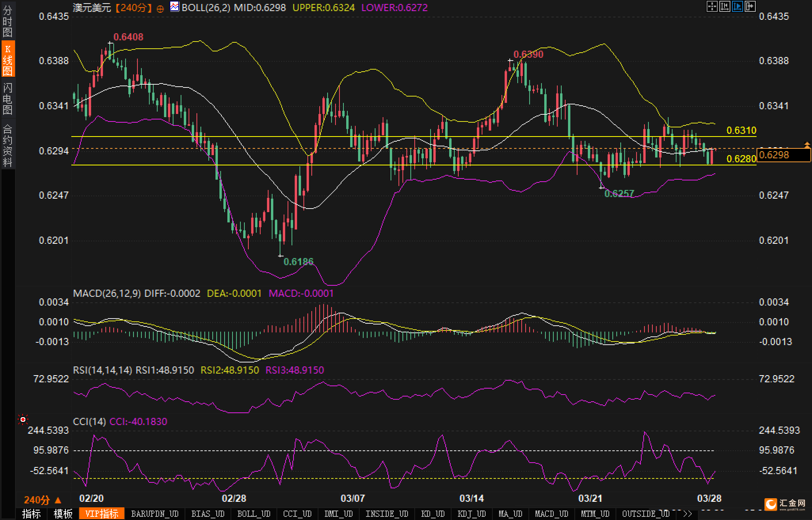Screen dimensions: 812x520
Task: Select the K线图 sidebar view
Action: 8,59
